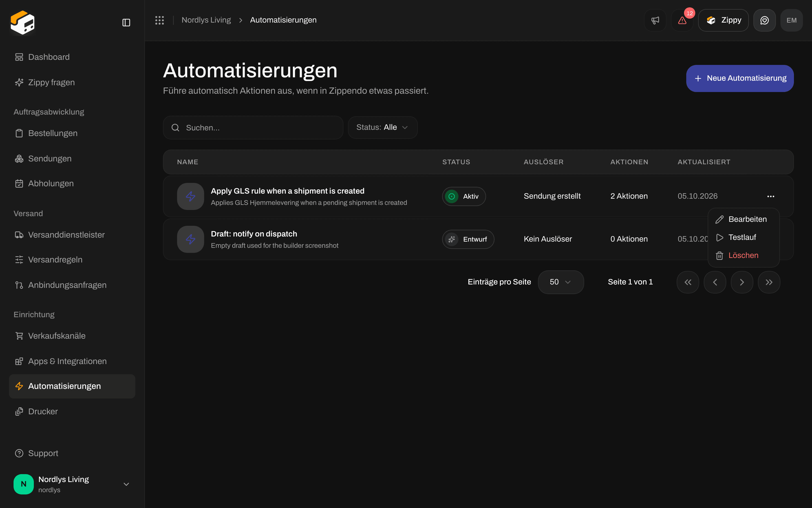Go to previous page arrow
The height and width of the screenshot is (508, 812).
coord(715,282)
